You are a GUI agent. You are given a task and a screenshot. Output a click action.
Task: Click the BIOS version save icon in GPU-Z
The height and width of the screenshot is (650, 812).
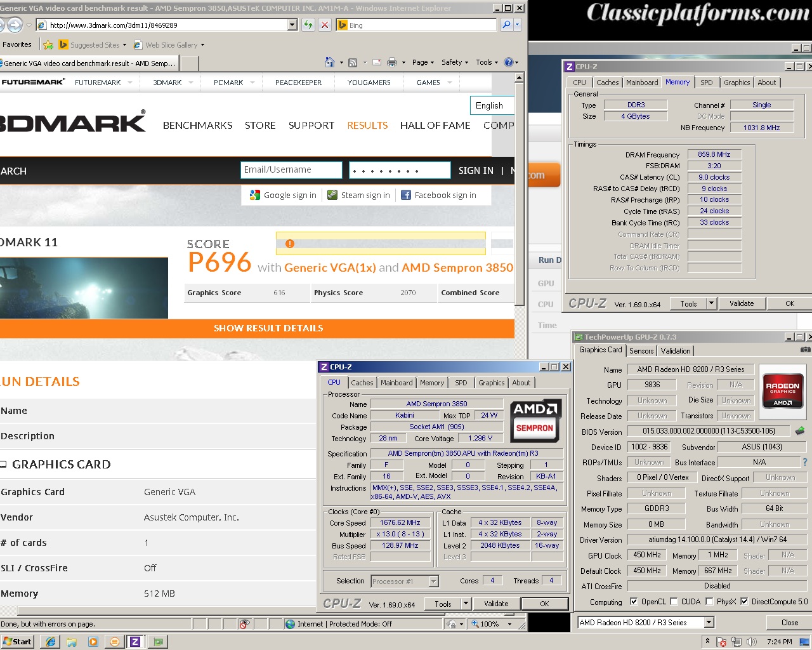pos(800,431)
